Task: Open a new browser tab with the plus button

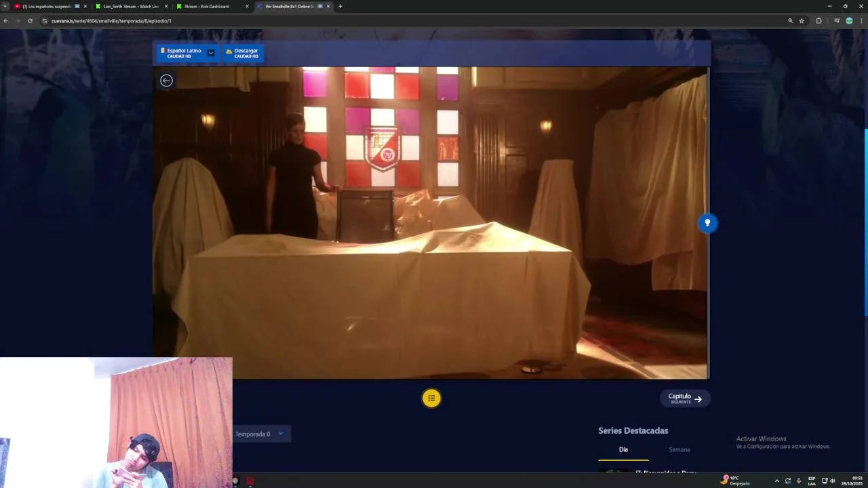Action: [340, 6]
